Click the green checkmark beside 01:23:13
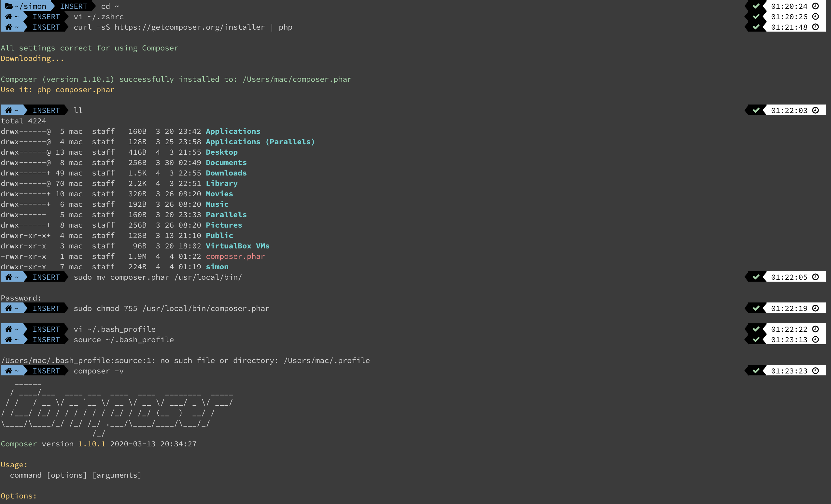Image resolution: width=831 pixels, height=504 pixels. [756, 340]
